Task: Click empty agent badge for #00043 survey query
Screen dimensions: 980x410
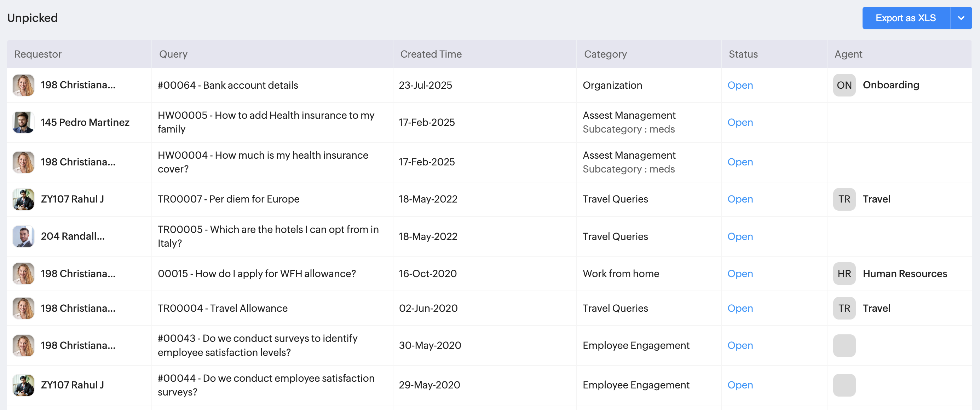Action: pyautogui.click(x=844, y=345)
